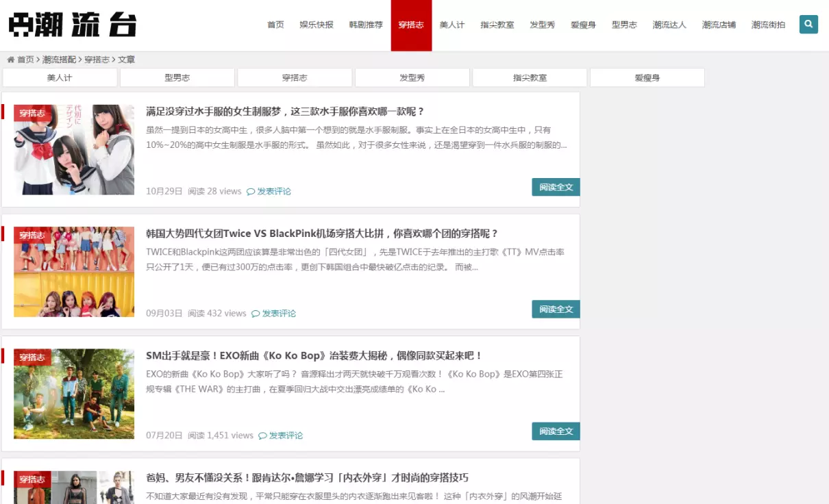
Task: Go to 娱乐快报 in the top navigation
Action: point(317,25)
